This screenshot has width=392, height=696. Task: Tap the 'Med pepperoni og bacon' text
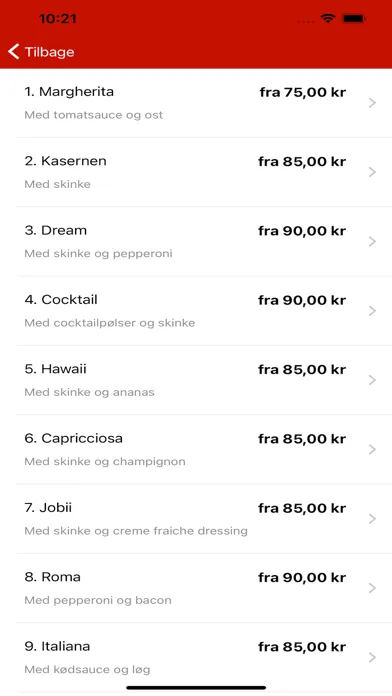pyautogui.click(x=98, y=600)
